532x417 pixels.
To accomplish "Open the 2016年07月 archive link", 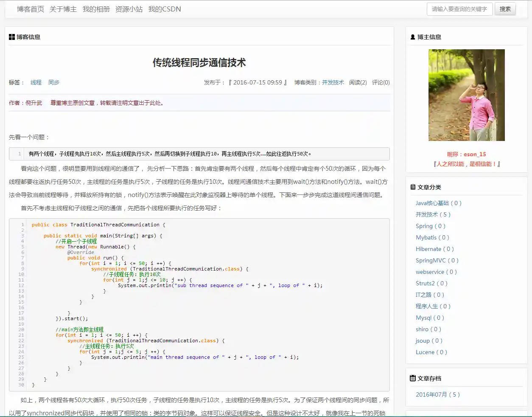I will click(437, 395).
